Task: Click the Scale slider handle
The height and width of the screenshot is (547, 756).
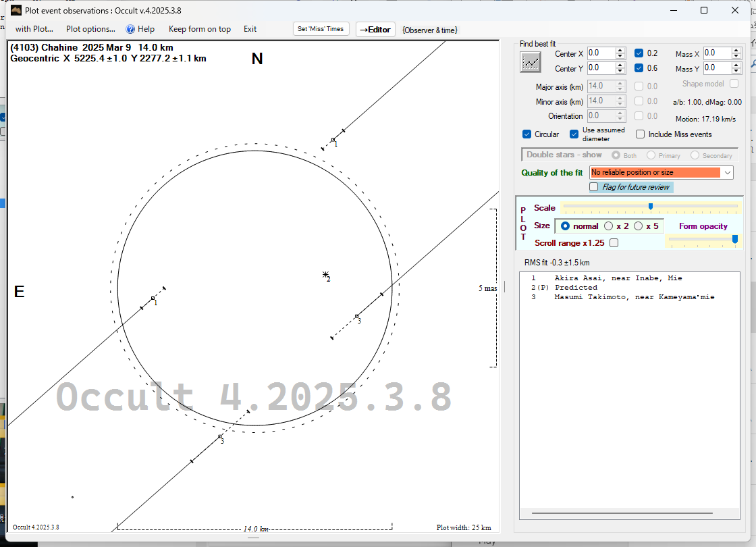Action: point(650,207)
